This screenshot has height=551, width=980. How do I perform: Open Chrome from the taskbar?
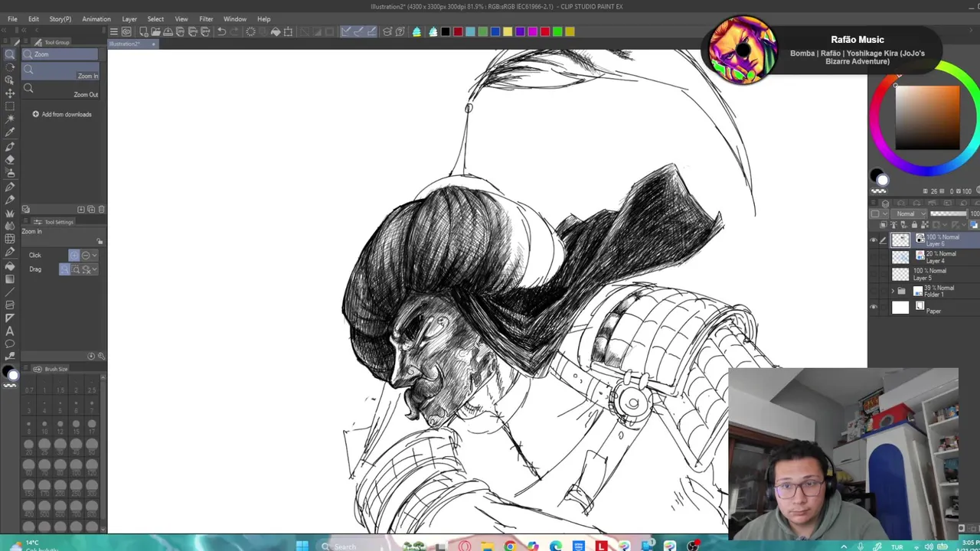[x=509, y=546]
